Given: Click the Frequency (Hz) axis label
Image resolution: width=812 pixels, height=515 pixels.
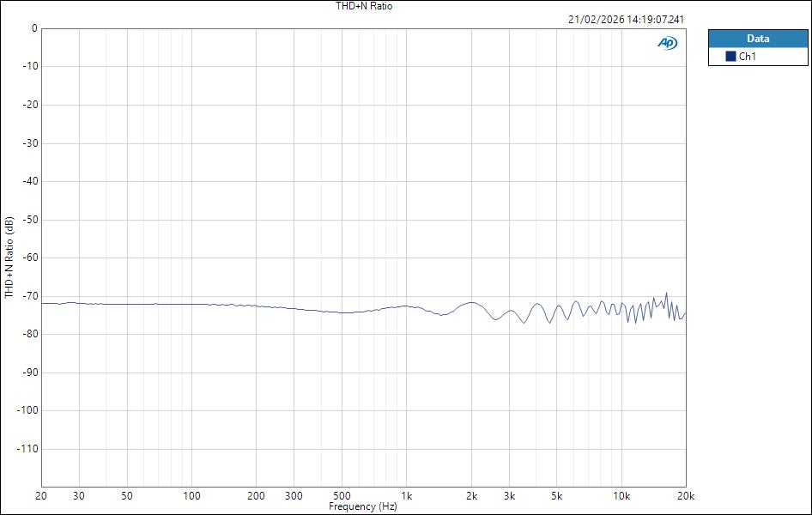Looking at the screenshot, I should 364,506.
